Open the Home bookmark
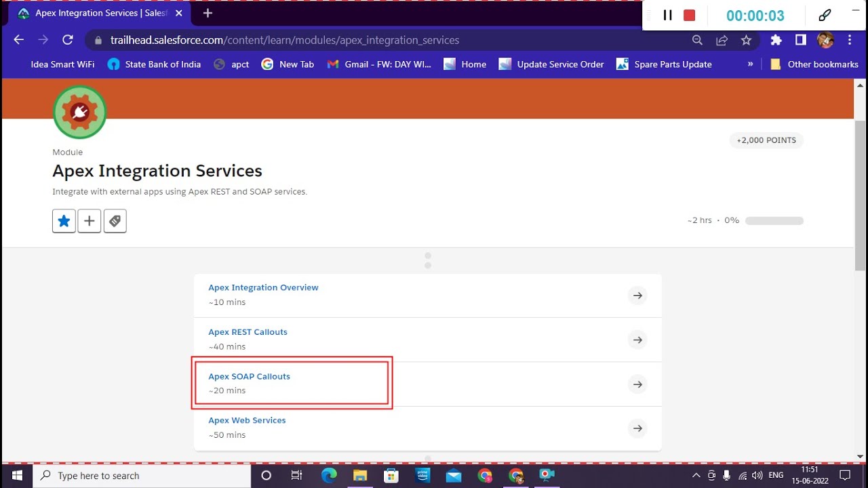 [x=465, y=64]
